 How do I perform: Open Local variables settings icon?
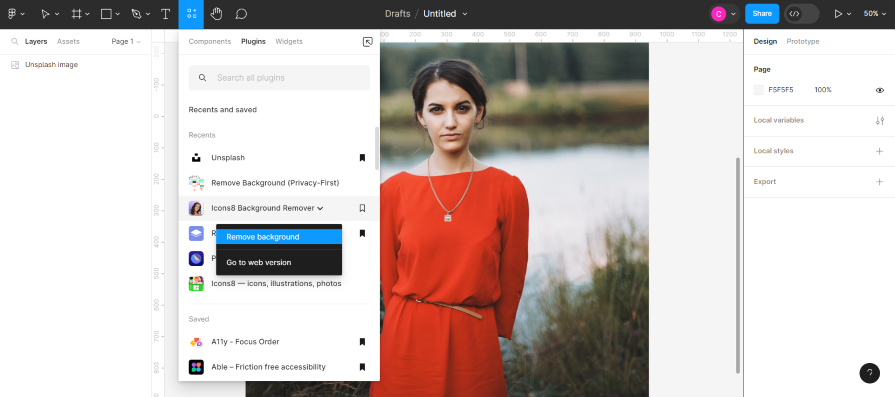(x=880, y=120)
